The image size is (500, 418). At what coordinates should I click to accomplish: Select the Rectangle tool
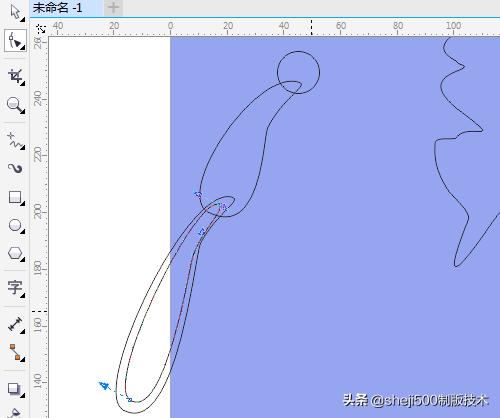(x=15, y=197)
